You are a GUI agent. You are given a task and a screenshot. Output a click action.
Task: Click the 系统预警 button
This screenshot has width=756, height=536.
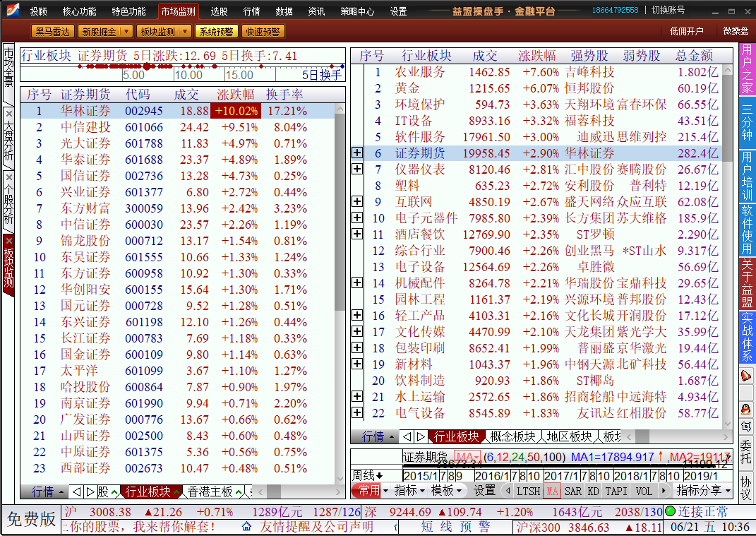click(216, 32)
